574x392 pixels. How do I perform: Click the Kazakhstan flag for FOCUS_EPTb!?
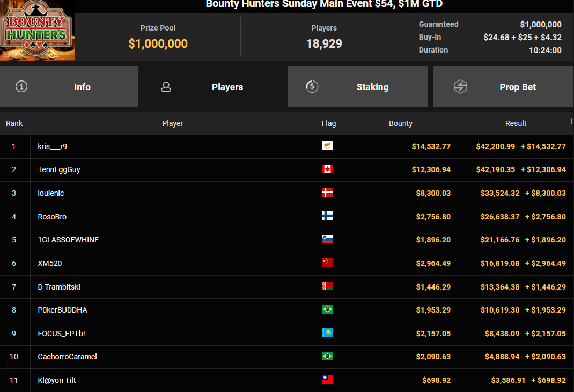[327, 332]
